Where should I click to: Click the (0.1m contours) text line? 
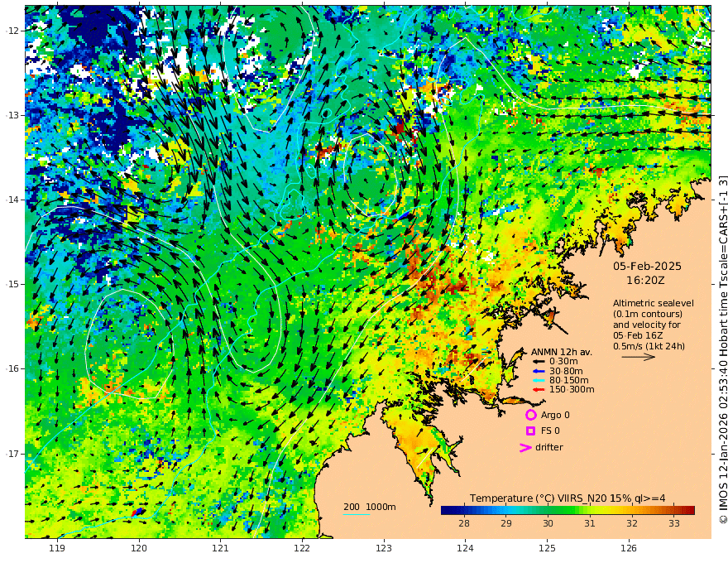(x=648, y=314)
